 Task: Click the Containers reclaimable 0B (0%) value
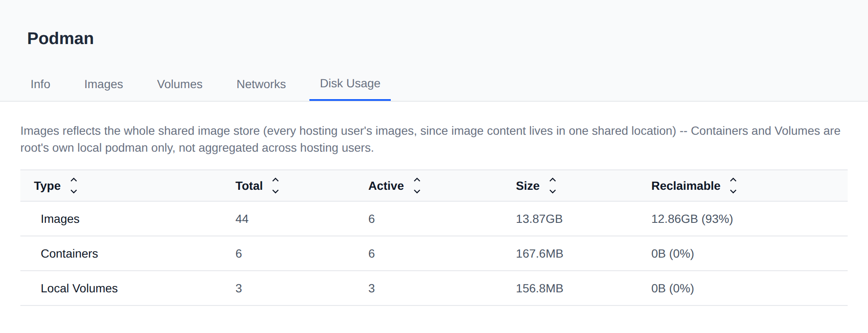pos(673,254)
